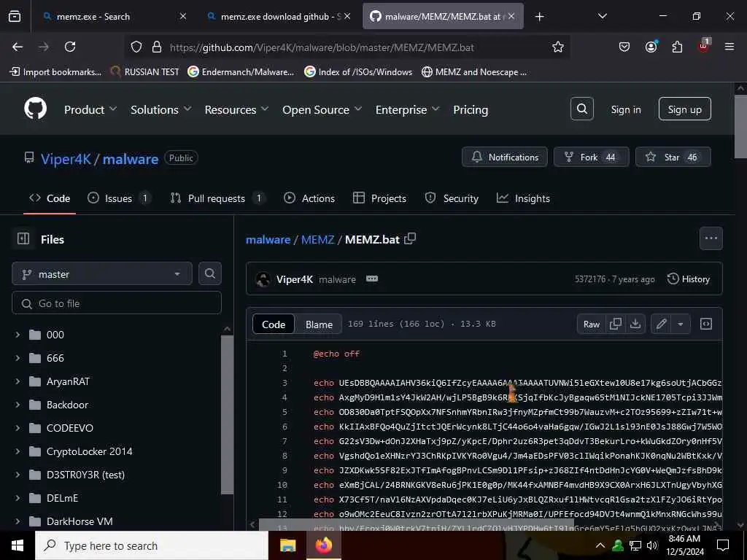
Task: Open Extensions puzzle icon
Action: tap(677, 47)
